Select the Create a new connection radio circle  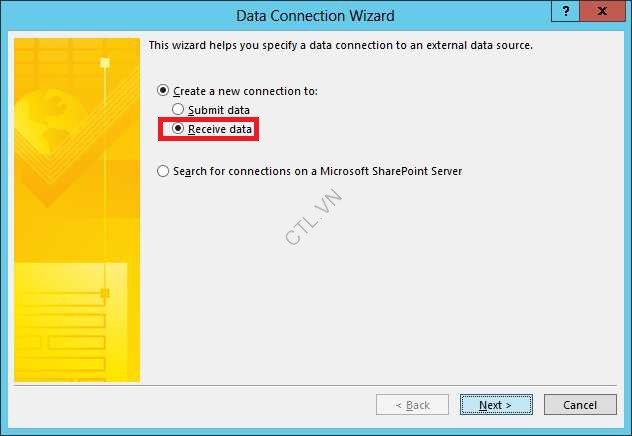(x=163, y=90)
